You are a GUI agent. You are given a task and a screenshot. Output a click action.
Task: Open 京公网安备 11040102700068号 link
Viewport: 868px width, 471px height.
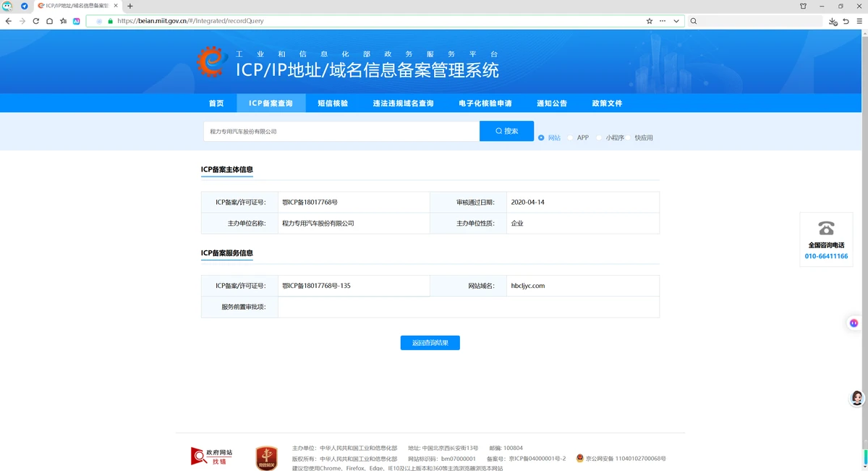[x=626, y=459]
